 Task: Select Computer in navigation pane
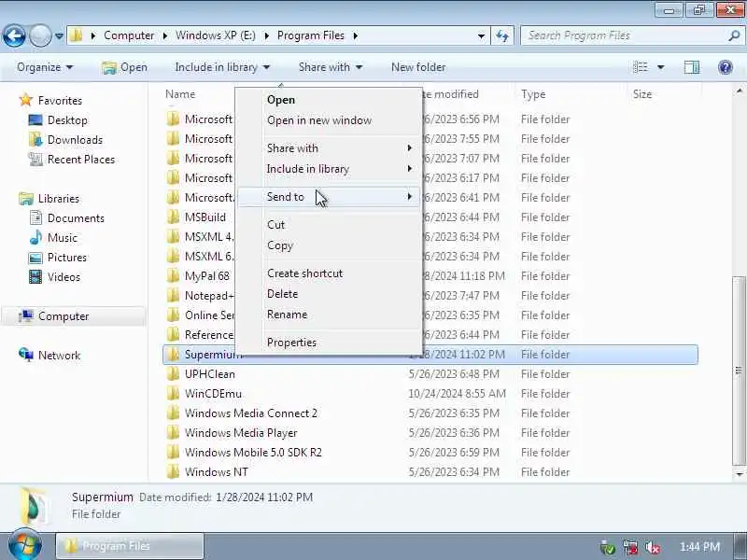(x=74, y=316)
